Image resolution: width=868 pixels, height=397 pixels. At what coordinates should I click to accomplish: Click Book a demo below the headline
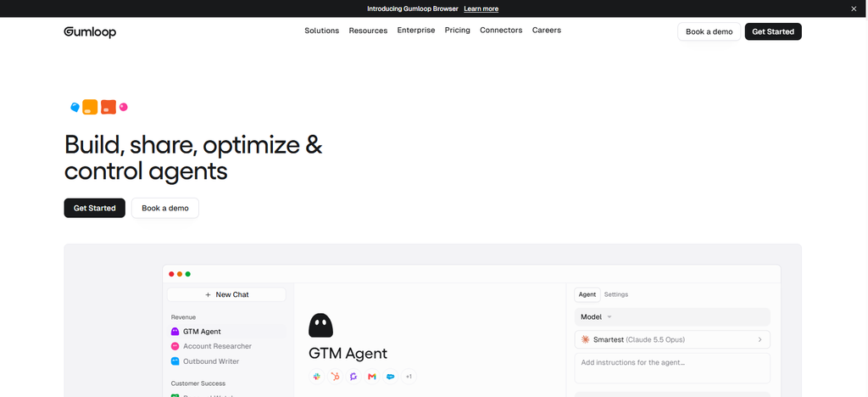point(165,208)
